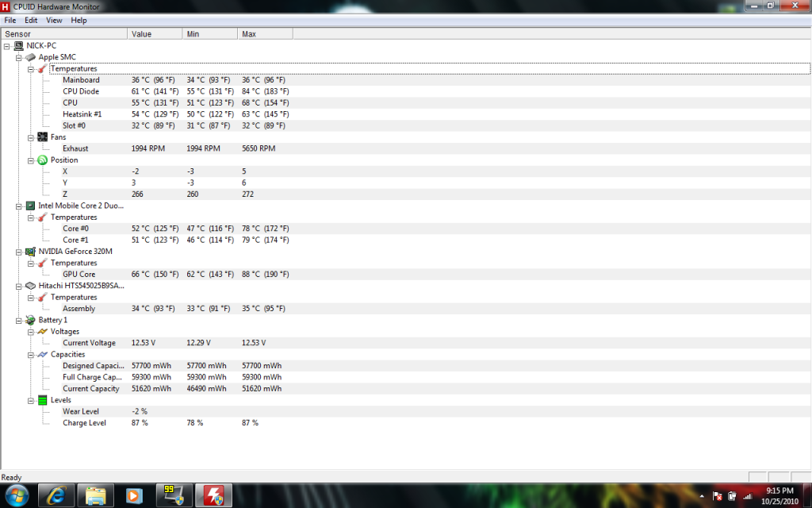The image size is (812, 508).
Task: Click the thermometer icon under Apple SMC
Action: [43, 68]
